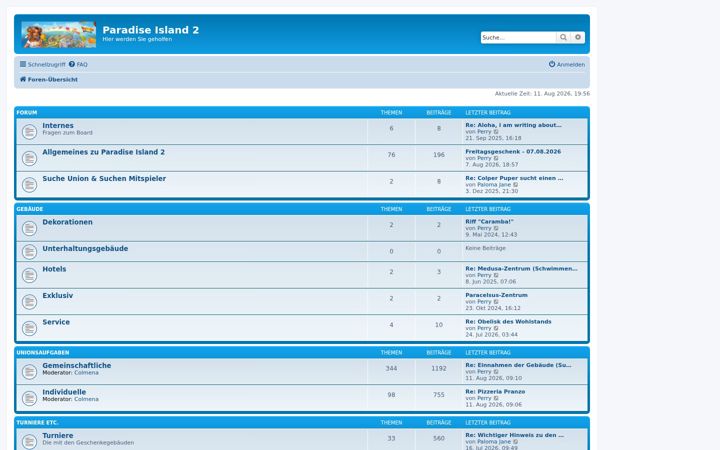Open last post 'Re: Colper Puper sucht einen'

tap(514, 178)
